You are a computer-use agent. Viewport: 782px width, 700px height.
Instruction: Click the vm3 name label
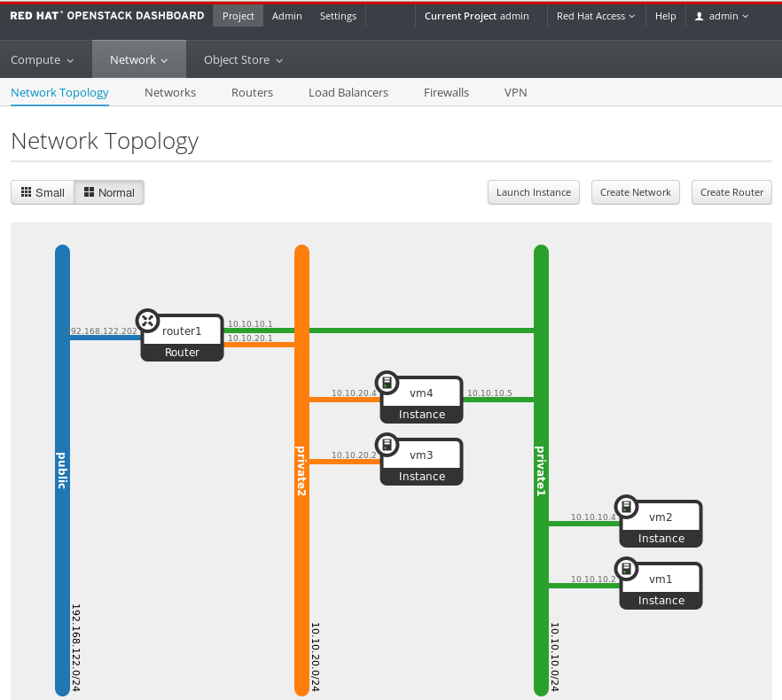421,455
